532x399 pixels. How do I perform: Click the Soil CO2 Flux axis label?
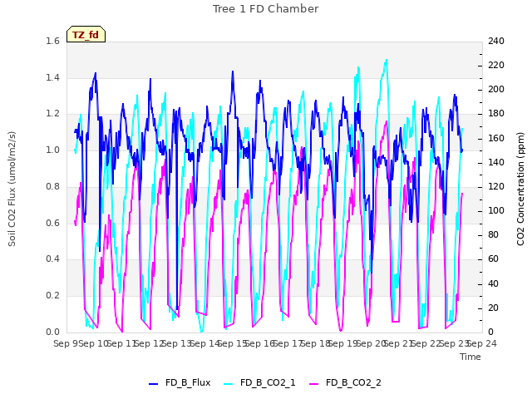click(x=12, y=189)
